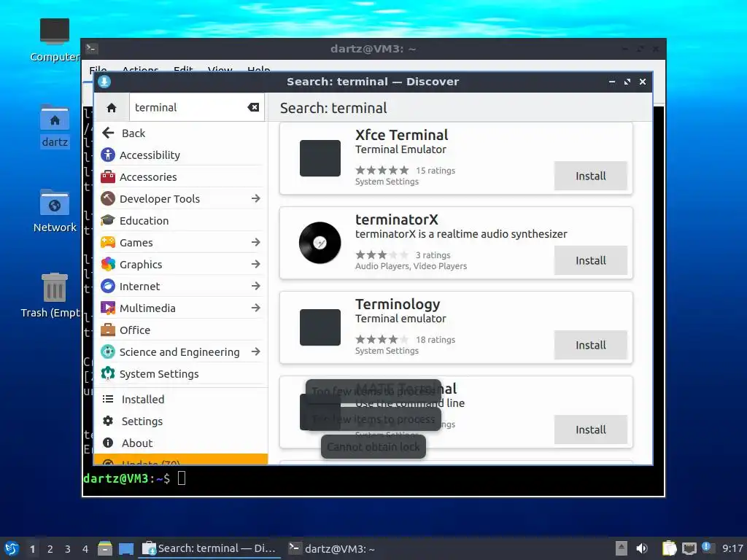This screenshot has width=747, height=560.
Task: Click the Education graduation cap icon
Action: coord(108,220)
